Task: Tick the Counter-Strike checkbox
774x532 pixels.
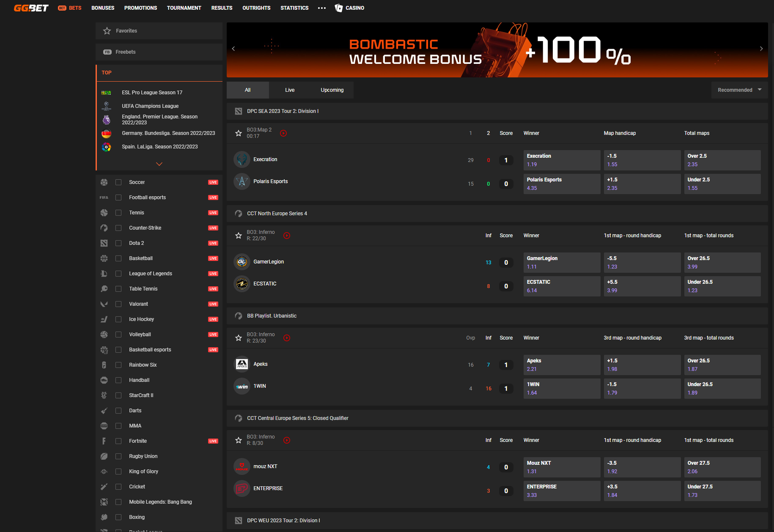Action: tap(118, 228)
